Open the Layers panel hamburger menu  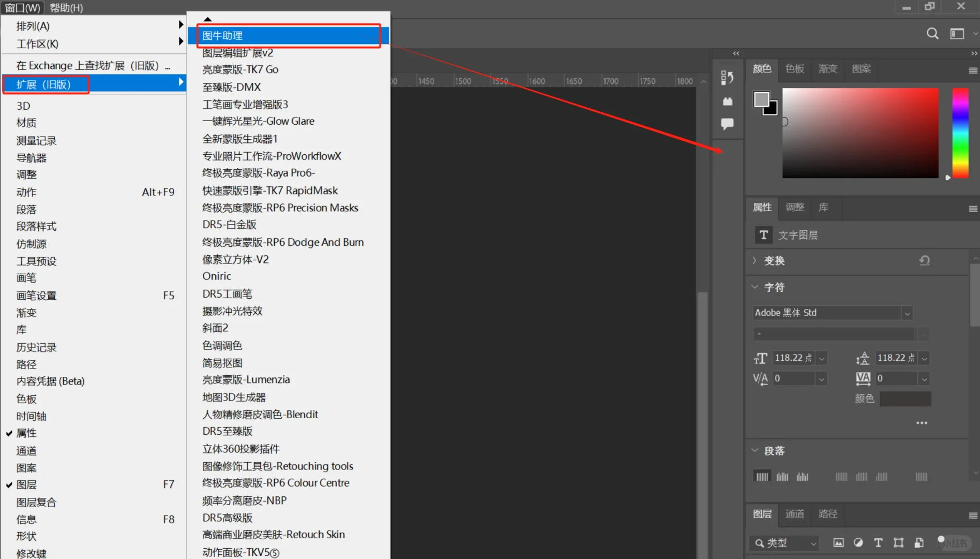[x=973, y=516]
